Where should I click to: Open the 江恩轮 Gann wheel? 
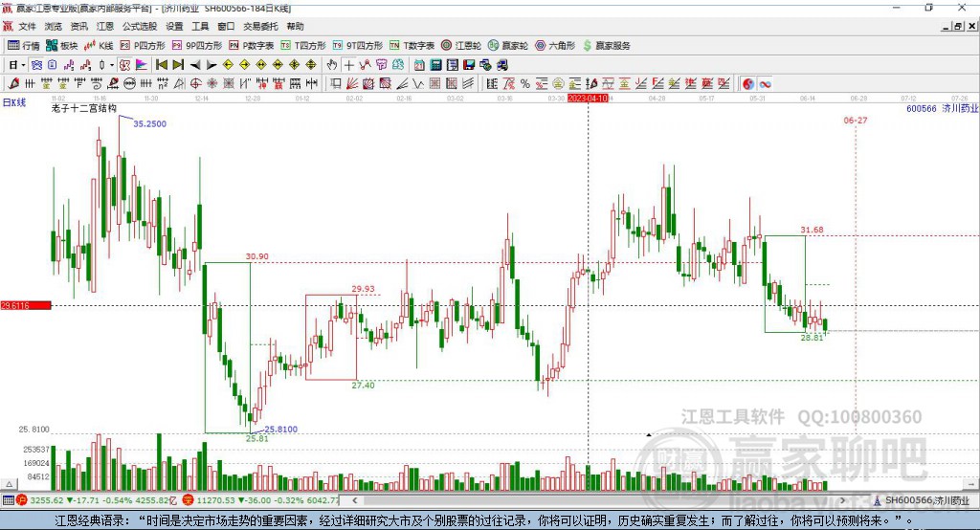tap(461, 46)
